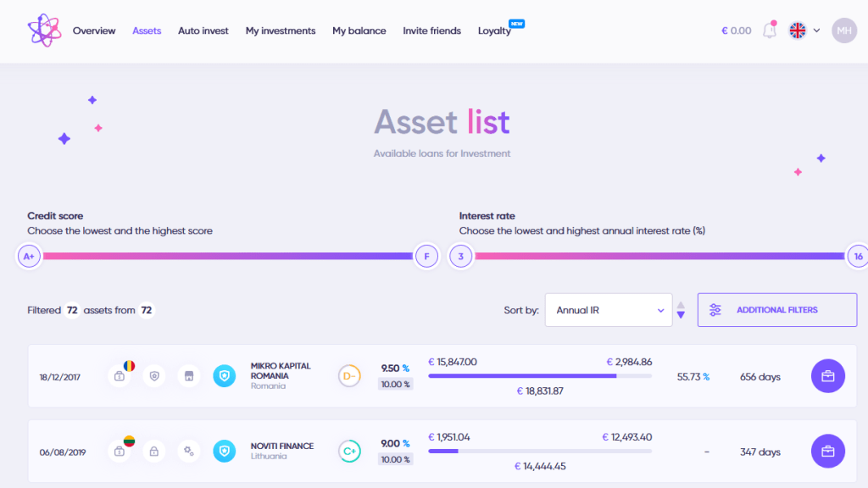868x488 pixels.
Task: Click the storefront icon on Mikro Kapital row
Action: (x=189, y=376)
